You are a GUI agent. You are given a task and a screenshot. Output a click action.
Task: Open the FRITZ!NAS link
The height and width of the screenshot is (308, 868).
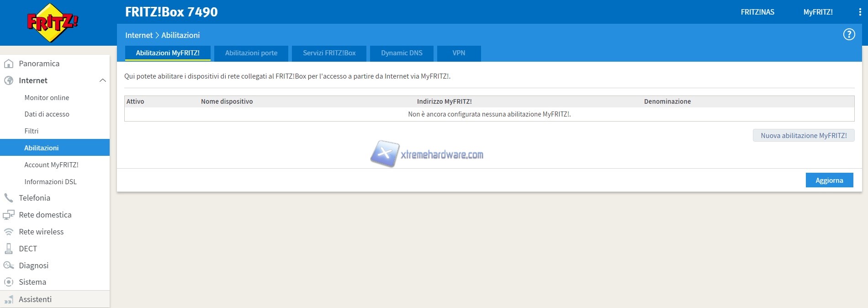point(757,12)
